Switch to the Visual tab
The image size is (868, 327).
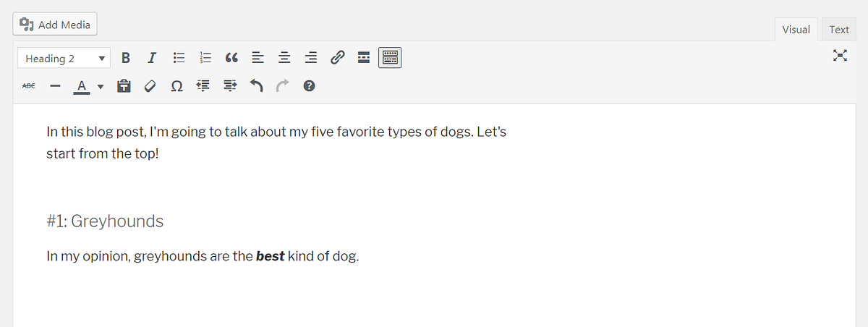tap(796, 30)
